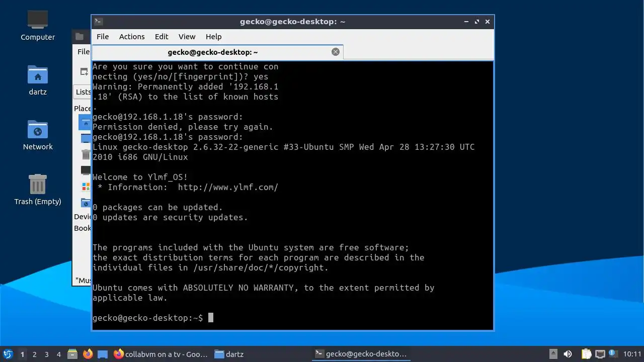Open the terminal File menu
Screen dimensions: 644x362
coord(103,37)
